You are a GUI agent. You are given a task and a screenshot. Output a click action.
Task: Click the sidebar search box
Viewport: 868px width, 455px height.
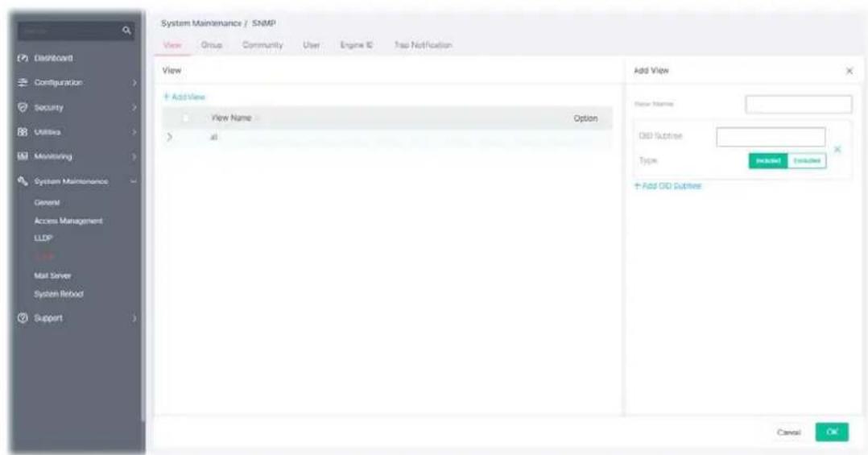tap(76, 31)
